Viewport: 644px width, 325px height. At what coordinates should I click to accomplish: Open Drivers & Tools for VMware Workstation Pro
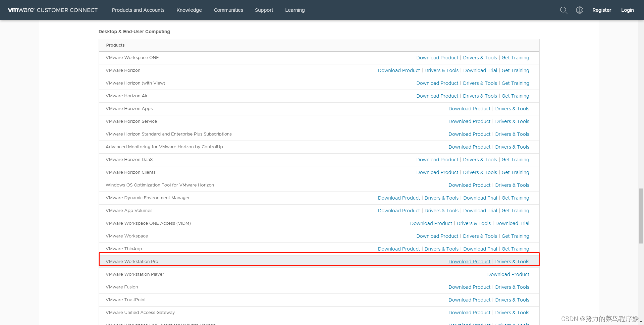[x=512, y=262]
